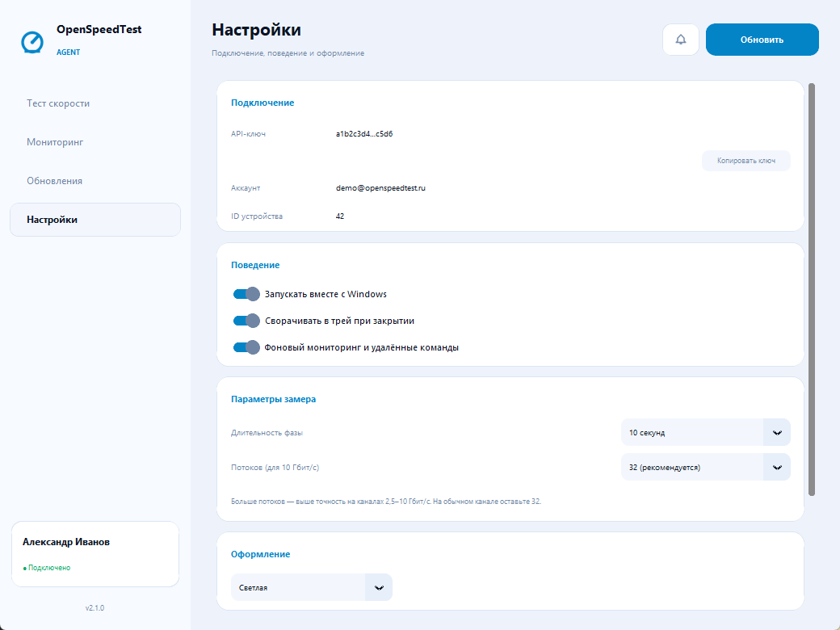Click the Оформление section heading
The width and height of the screenshot is (840, 630).
[x=260, y=554]
